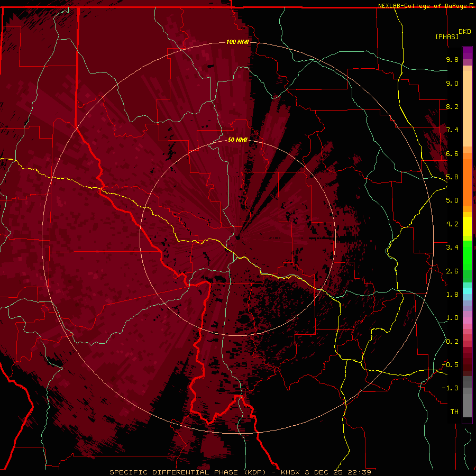Click the 6.6 value on the color scale
476x476 pixels.
coord(452,153)
